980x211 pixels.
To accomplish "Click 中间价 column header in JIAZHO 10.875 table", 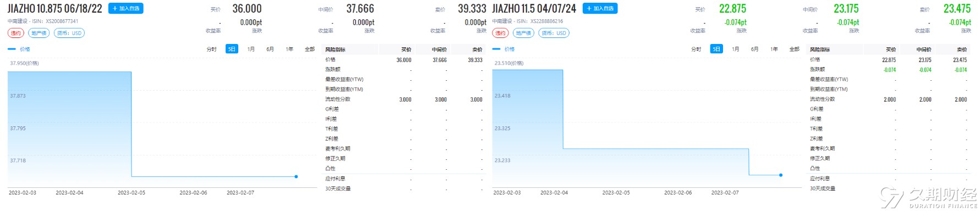I will tap(440, 49).
